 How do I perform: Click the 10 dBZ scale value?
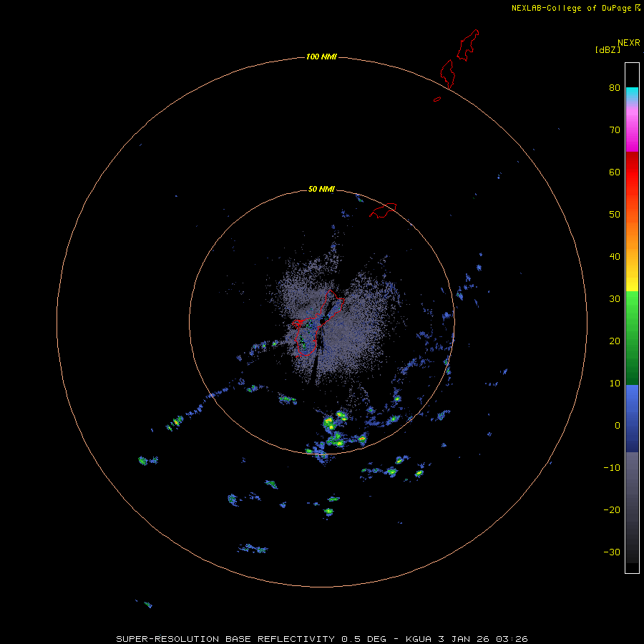coord(615,384)
